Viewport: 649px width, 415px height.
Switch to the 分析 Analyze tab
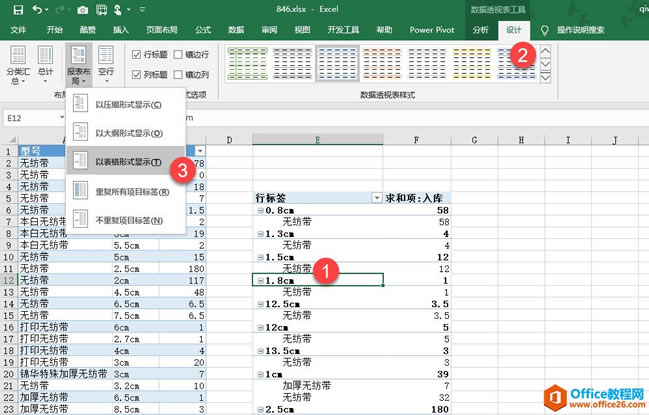(x=480, y=30)
